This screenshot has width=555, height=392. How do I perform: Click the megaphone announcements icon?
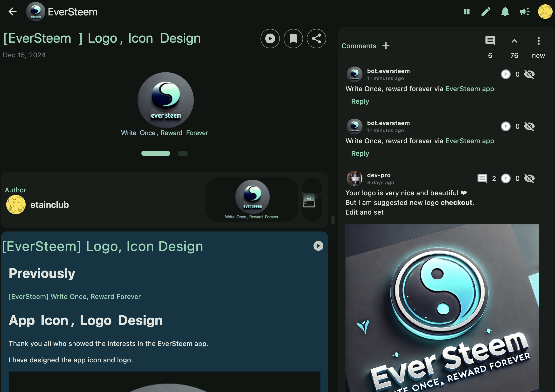pos(524,11)
